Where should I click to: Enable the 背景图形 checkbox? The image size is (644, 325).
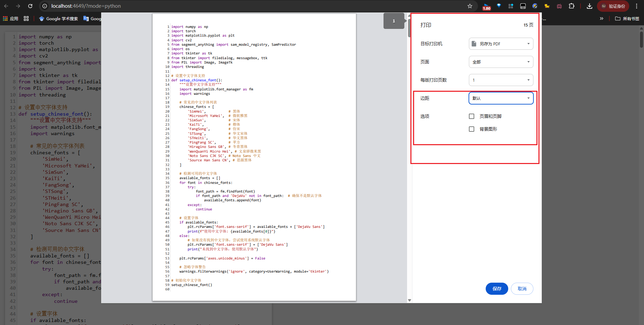tap(472, 129)
